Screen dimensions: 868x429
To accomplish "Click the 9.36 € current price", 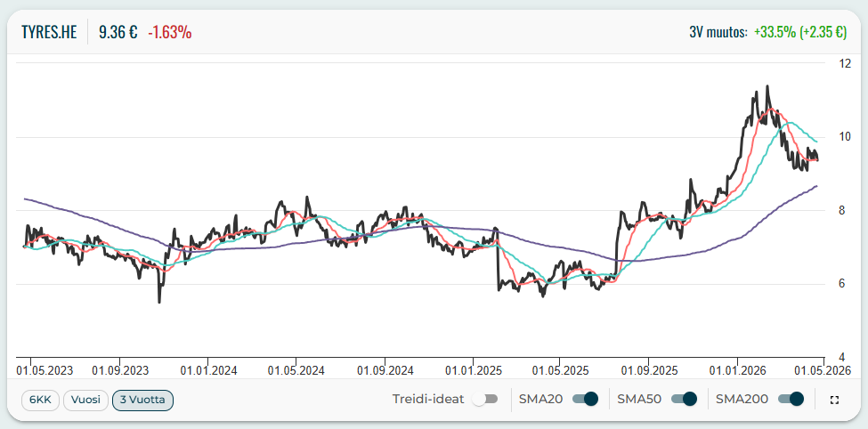I will click(x=118, y=32).
